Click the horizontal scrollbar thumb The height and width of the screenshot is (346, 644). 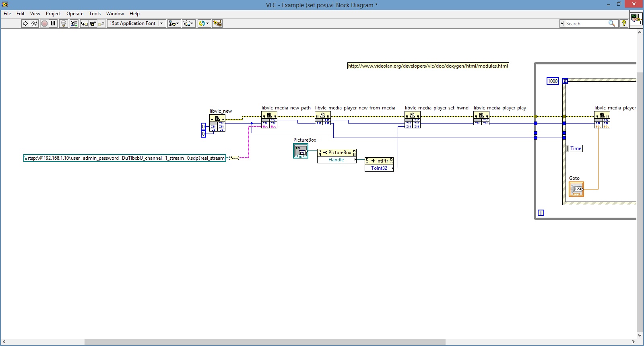tap(265, 342)
